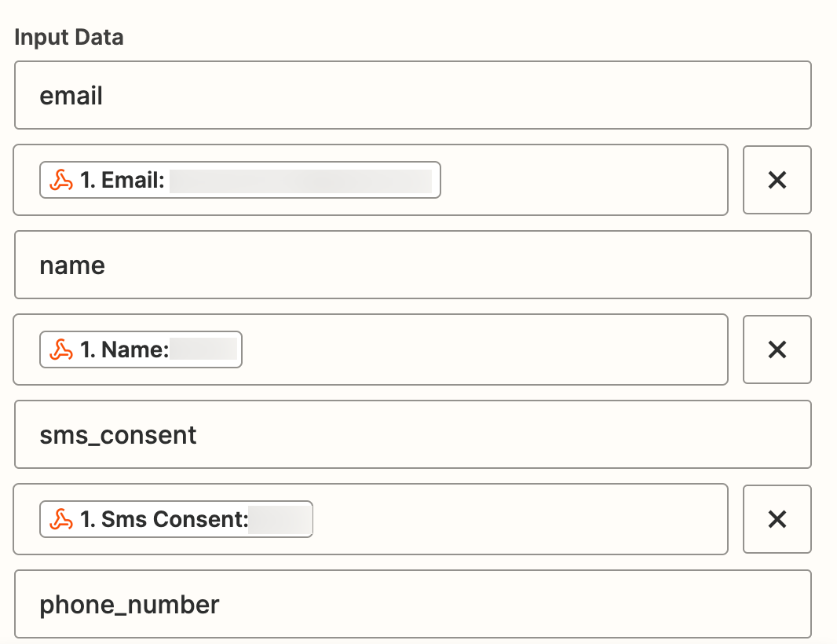
Task: Click the 'Input Data' section label
Action: pyautogui.click(x=69, y=38)
